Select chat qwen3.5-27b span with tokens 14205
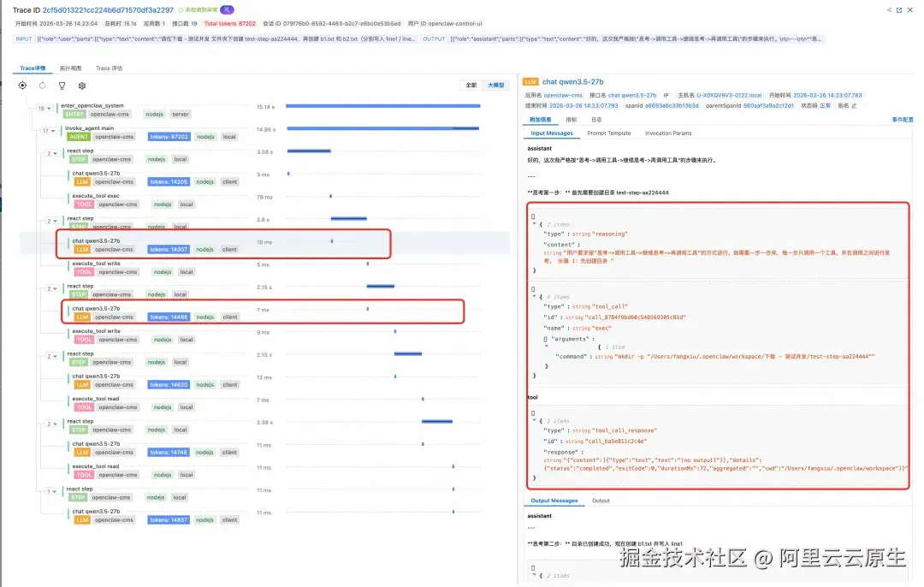The image size is (924, 587). point(155,178)
